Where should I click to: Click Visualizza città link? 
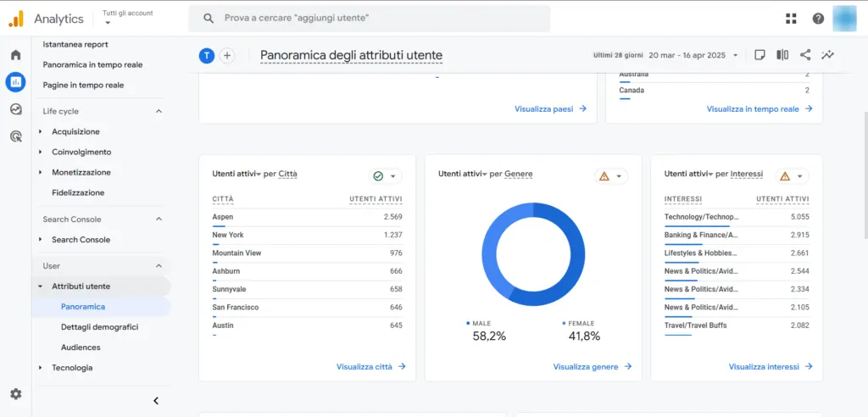[371, 367]
